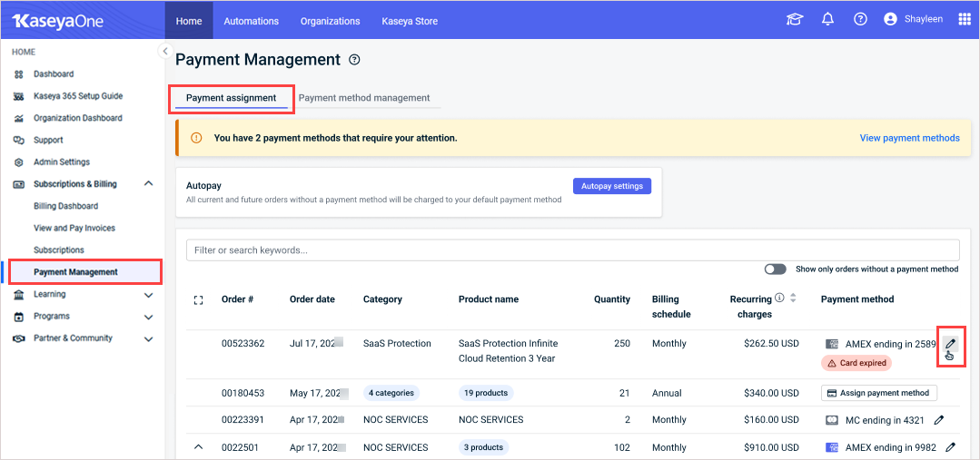Collapse the sidebar with the arrow button

(165, 51)
